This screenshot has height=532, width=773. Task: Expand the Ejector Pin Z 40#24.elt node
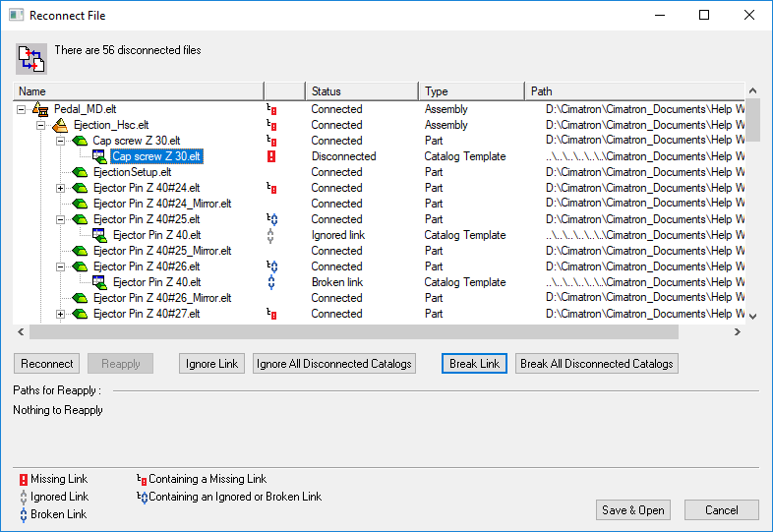click(x=60, y=189)
